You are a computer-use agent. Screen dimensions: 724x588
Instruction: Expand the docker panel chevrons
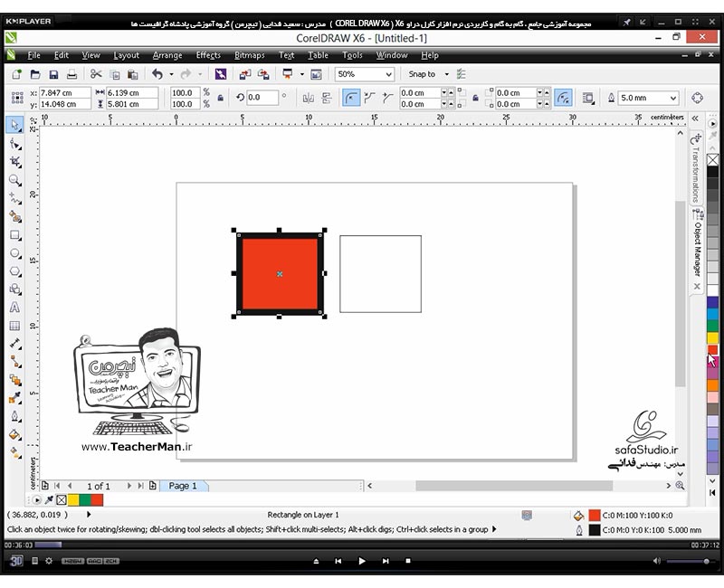point(695,119)
